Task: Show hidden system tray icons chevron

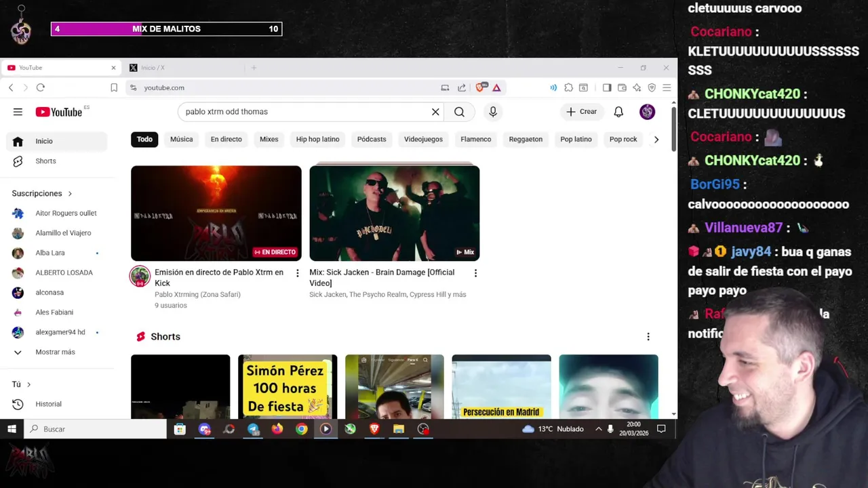Action: point(598,429)
